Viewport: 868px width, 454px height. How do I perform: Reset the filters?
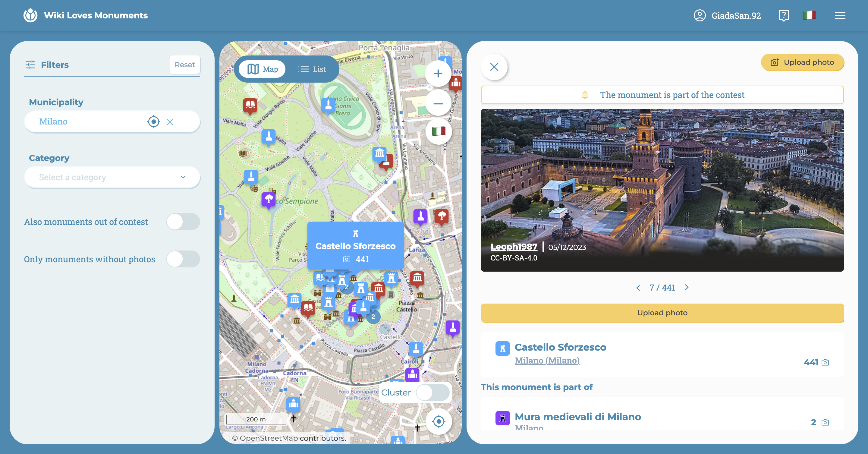tap(185, 65)
